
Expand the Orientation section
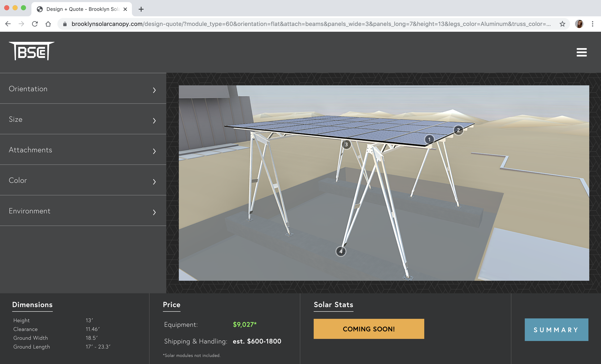point(83,89)
